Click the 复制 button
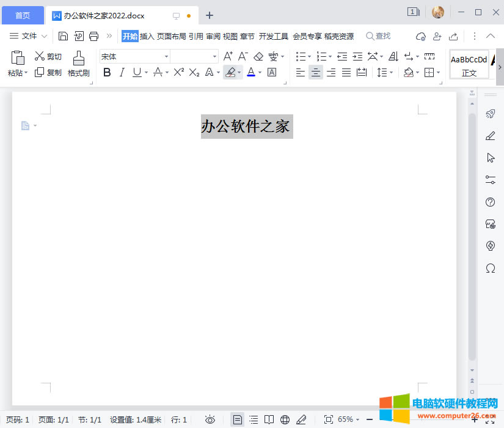Screen dimensions: 504x428 (x=48, y=72)
